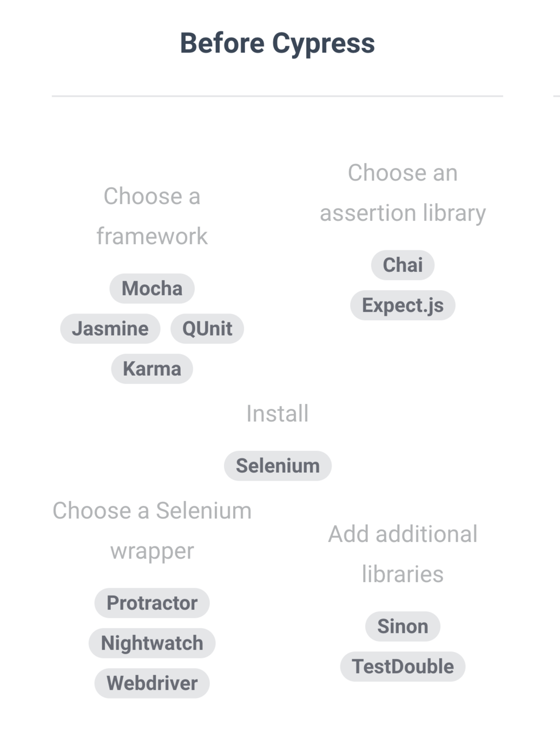Select the Expect.js tag

[x=403, y=305]
